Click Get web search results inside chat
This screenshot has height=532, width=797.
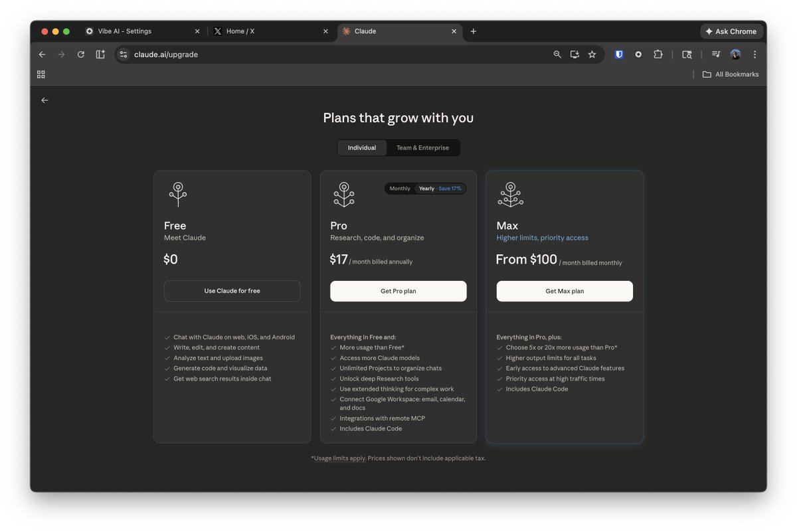[222, 379]
